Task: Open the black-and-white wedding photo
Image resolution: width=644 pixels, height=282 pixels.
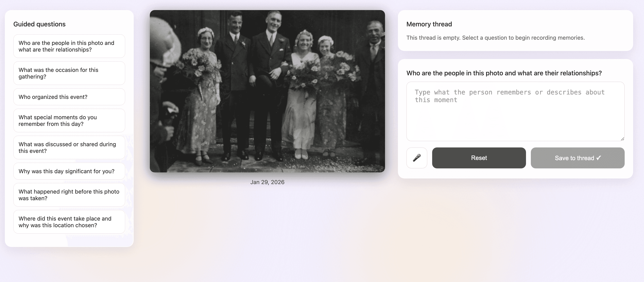Action: (267, 91)
